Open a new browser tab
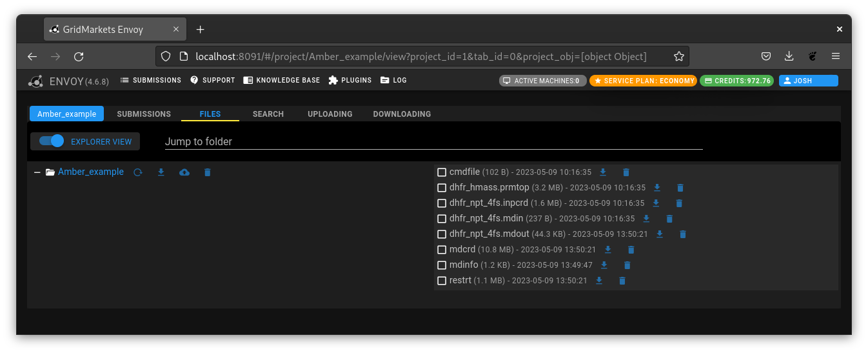The width and height of the screenshot is (868, 353). [200, 30]
